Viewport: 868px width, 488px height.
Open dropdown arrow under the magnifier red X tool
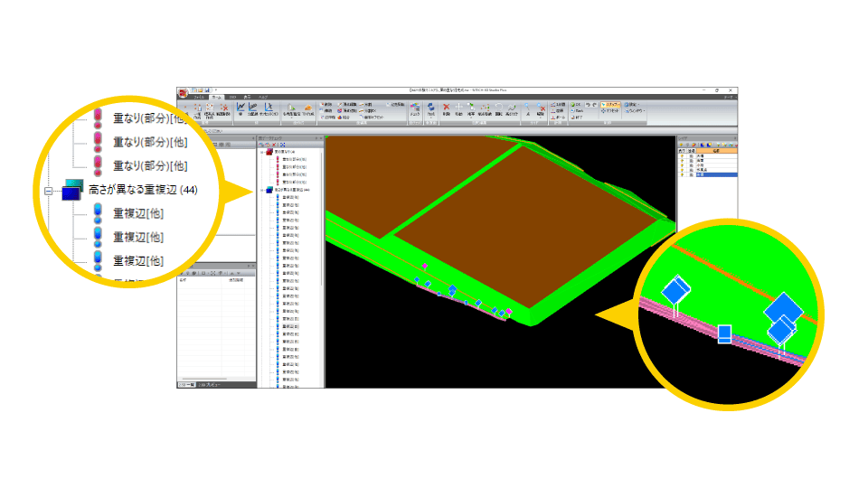[541, 117]
